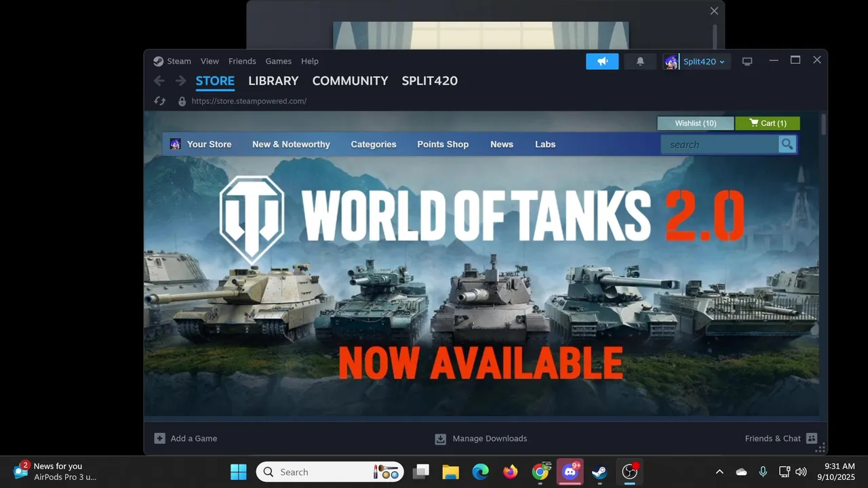
Task: Switch to the STORE tab
Action: point(215,81)
